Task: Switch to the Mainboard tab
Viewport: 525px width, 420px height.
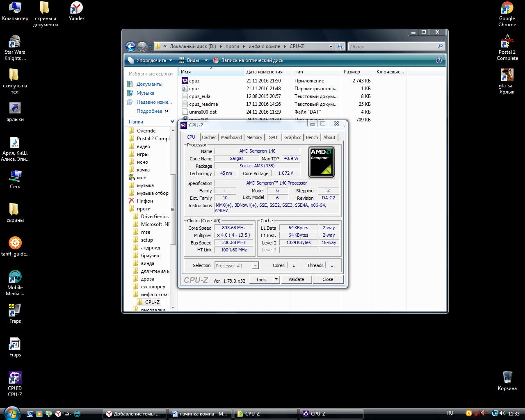Action: point(231,137)
